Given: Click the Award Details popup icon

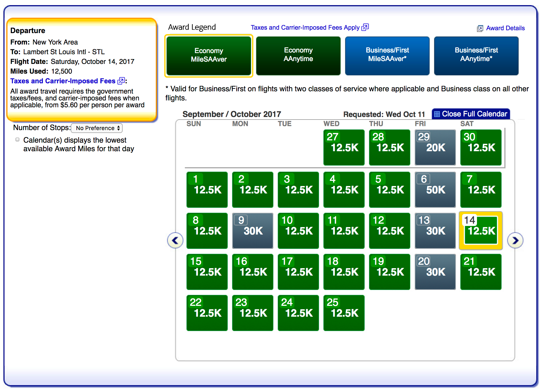Looking at the screenshot, I should (480, 28).
